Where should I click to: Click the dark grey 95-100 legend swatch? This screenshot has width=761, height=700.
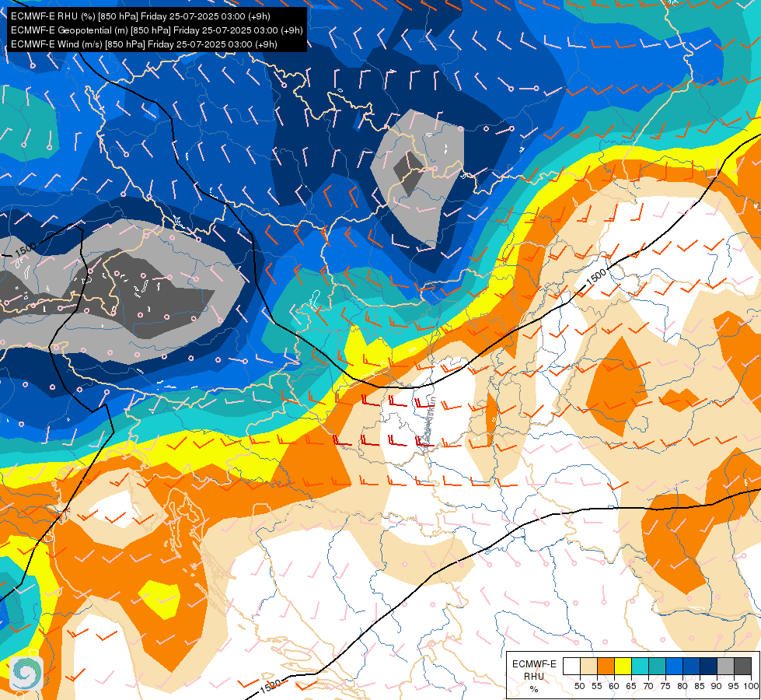click(x=742, y=667)
